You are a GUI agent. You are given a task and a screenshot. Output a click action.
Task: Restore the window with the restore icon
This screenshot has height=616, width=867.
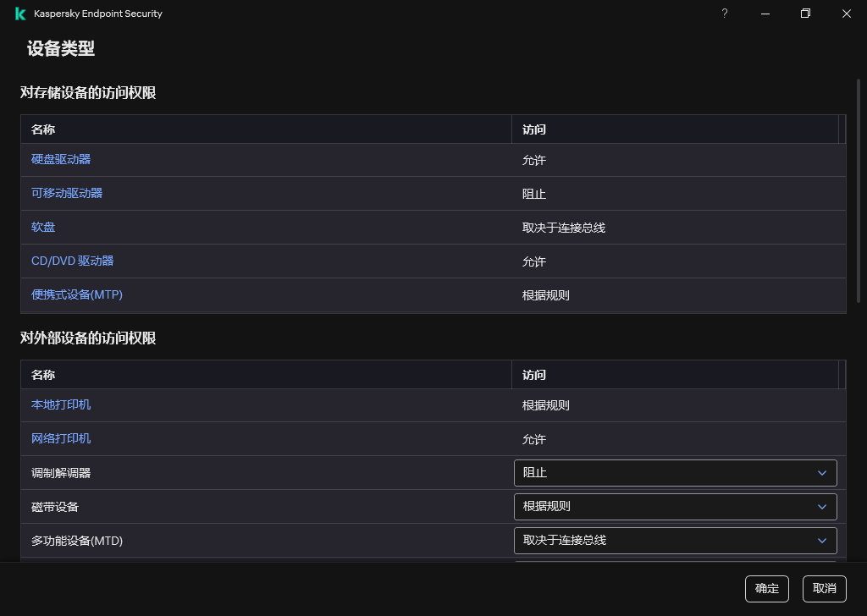(805, 14)
